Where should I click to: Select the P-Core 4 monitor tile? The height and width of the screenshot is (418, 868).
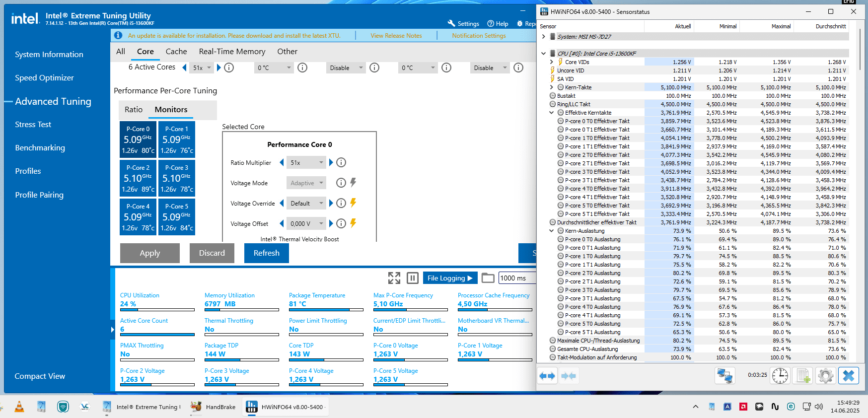[x=138, y=217]
